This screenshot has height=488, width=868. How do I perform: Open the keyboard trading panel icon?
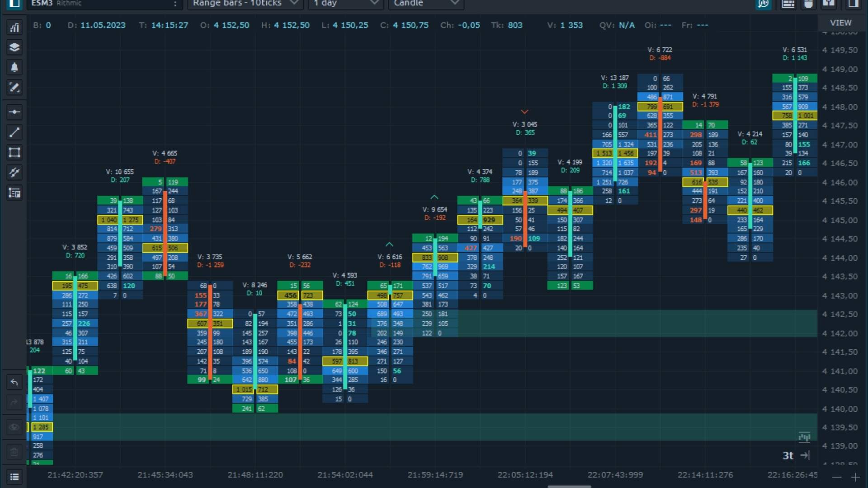pos(788,4)
